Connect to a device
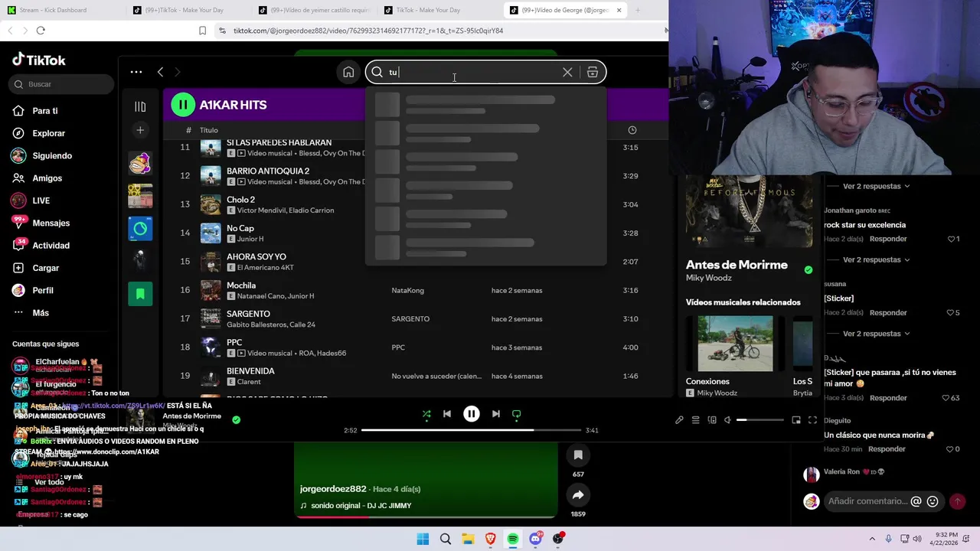This screenshot has width=980, height=551. click(712, 420)
